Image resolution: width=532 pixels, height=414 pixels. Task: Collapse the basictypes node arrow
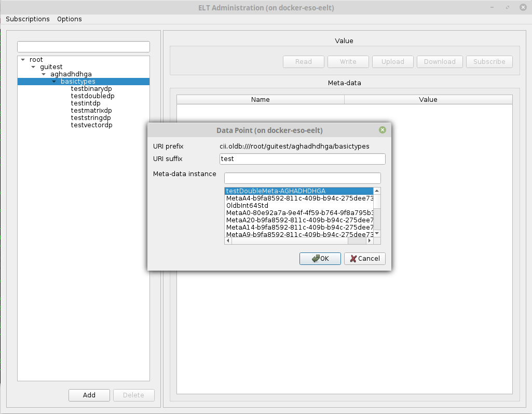pos(54,82)
